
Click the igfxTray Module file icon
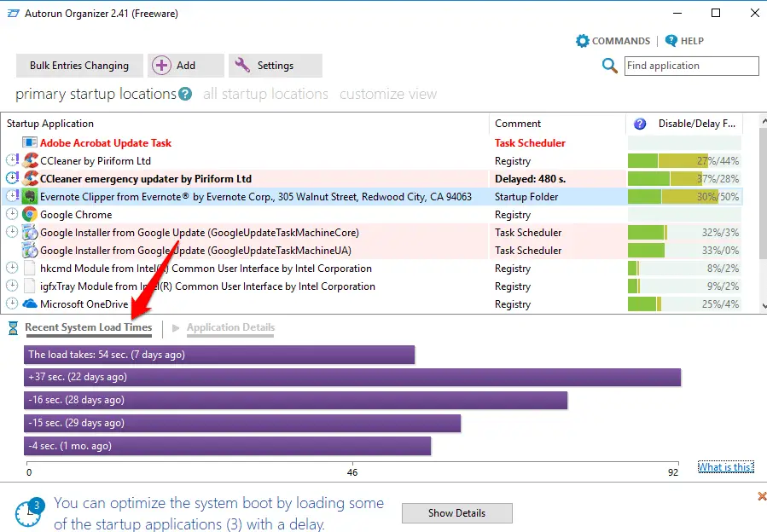pyautogui.click(x=30, y=286)
